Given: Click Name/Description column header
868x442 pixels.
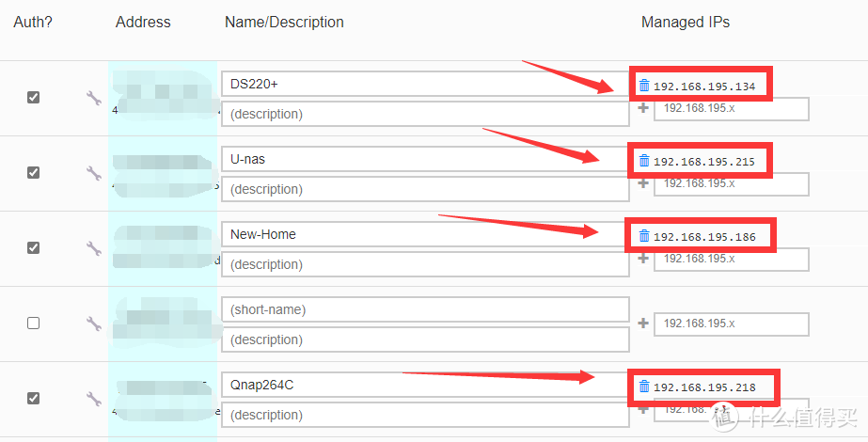Looking at the screenshot, I should (x=284, y=22).
